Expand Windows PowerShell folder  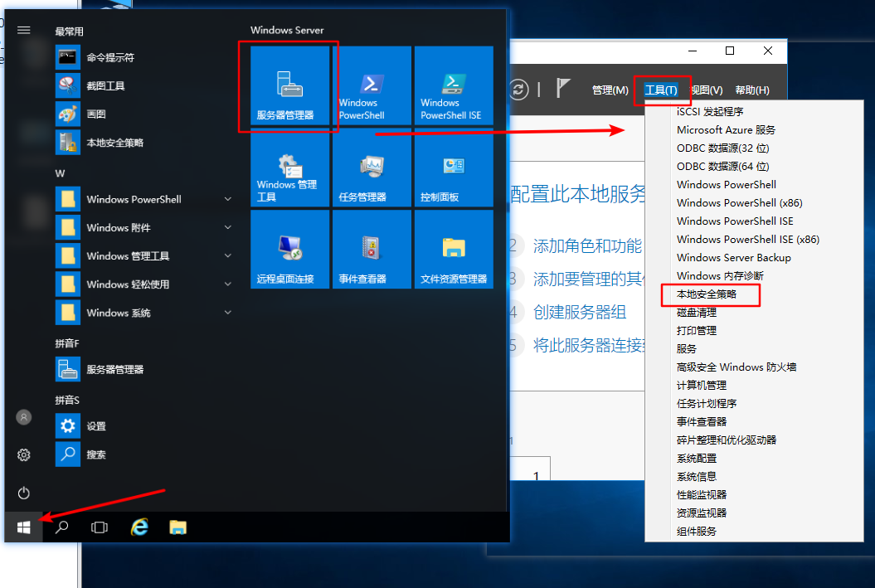[144, 199]
